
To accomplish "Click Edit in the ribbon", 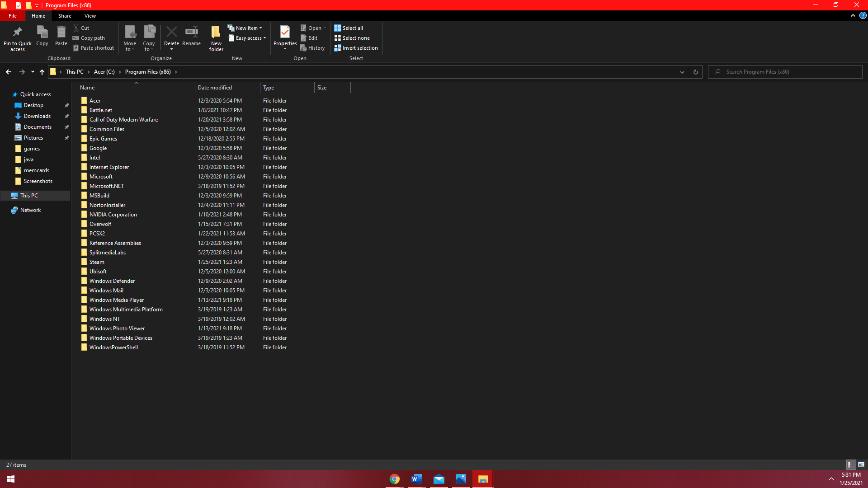I will pyautogui.click(x=309, y=38).
